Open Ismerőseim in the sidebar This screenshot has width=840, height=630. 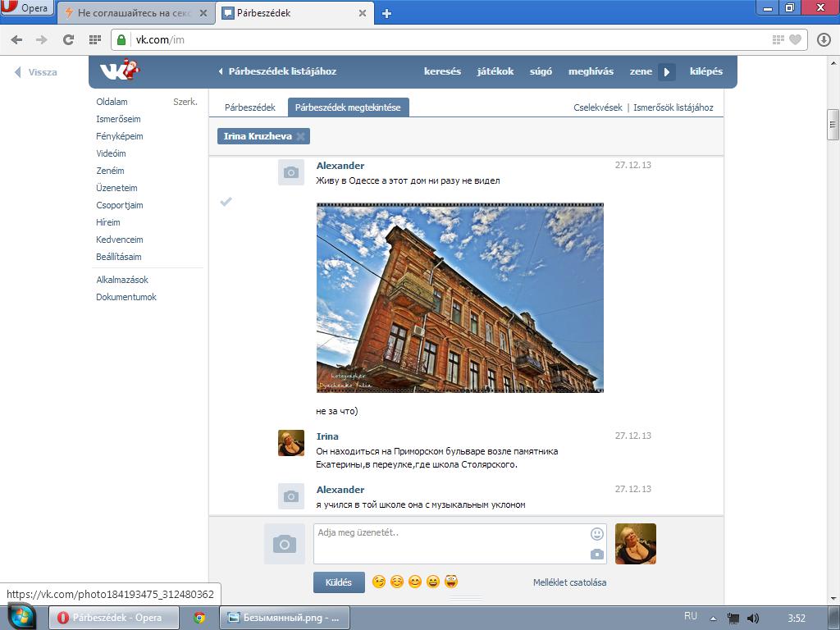118,119
